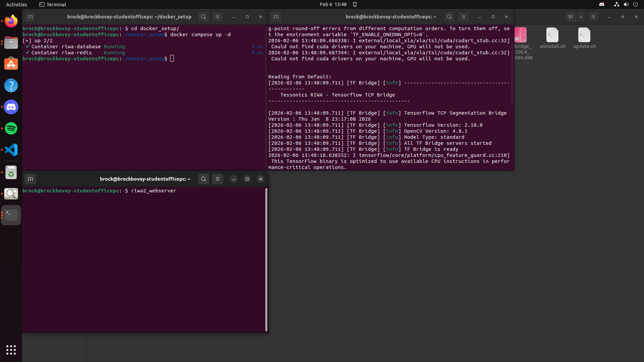Open the Terminal app menu in top bar

[x=53, y=4]
